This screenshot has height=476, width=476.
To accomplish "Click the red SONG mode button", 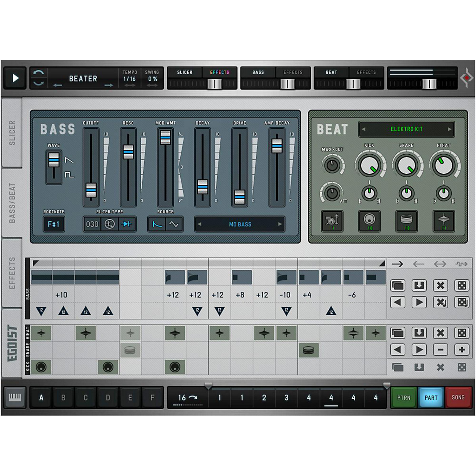I will tap(458, 397).
